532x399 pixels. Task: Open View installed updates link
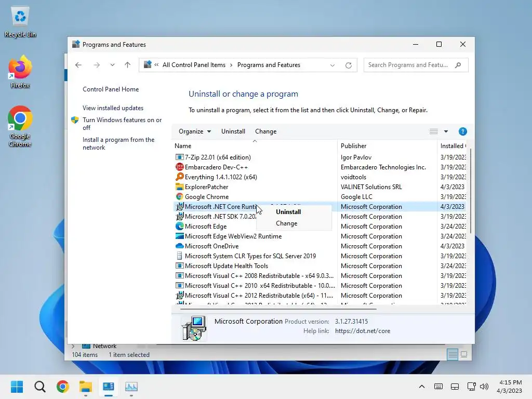113,108
